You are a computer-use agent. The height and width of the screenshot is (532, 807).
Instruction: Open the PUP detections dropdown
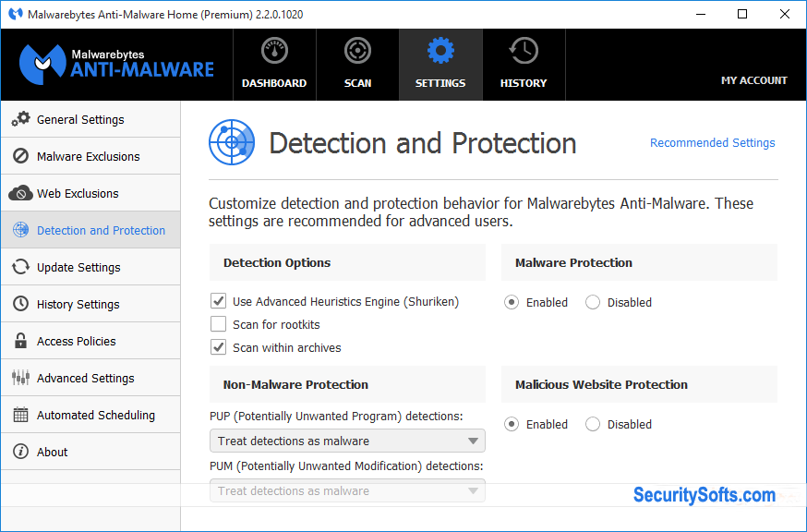tap(347, 441)
